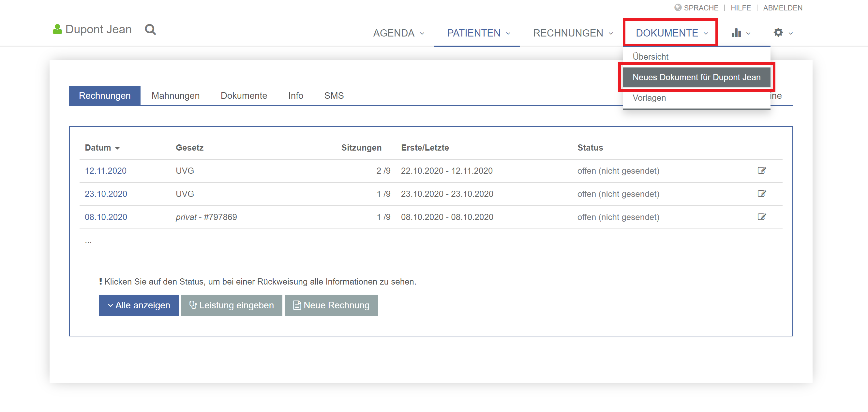Open the SPRACHE language link
Viewport: 868px width, 412px height.
click(701, 7)
